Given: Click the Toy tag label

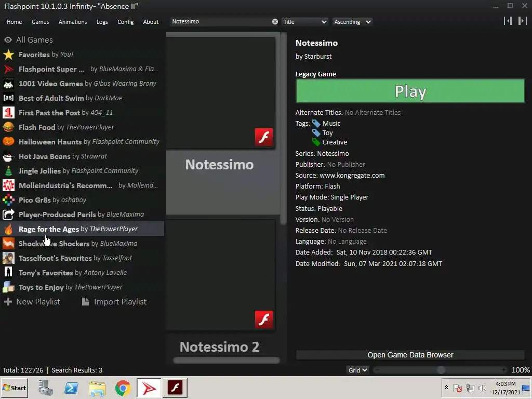Looking at the screenshot, I should click(x=327, y=133).
